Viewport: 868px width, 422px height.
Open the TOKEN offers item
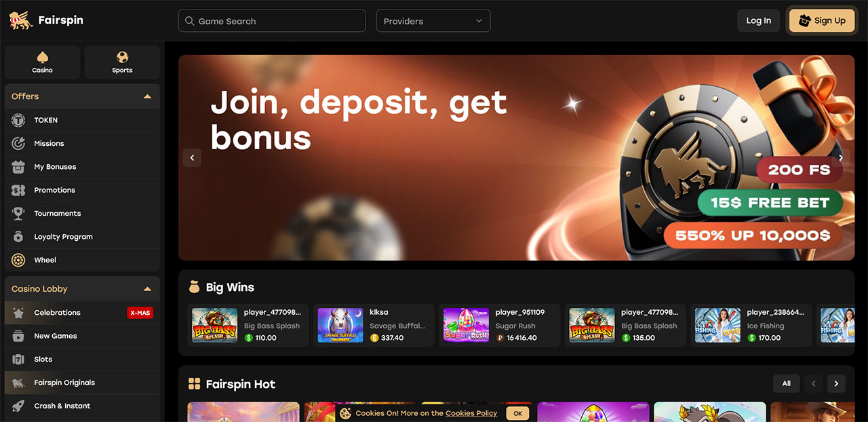(x=82, y=120)
